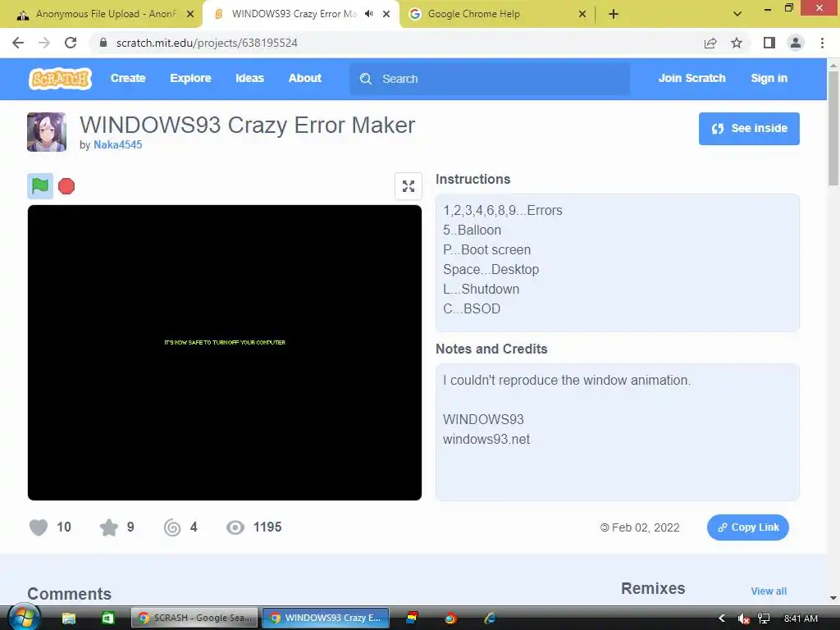The height and width of the screenshot is (630, 840).
Task: Open the tab search dropdown chevron
Action: coord(737,14)
